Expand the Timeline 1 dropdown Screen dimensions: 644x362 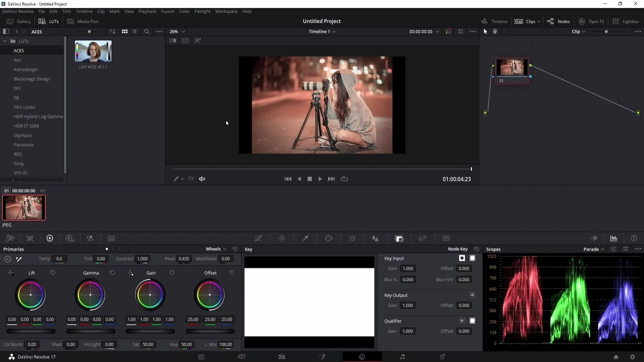point(335,32)
